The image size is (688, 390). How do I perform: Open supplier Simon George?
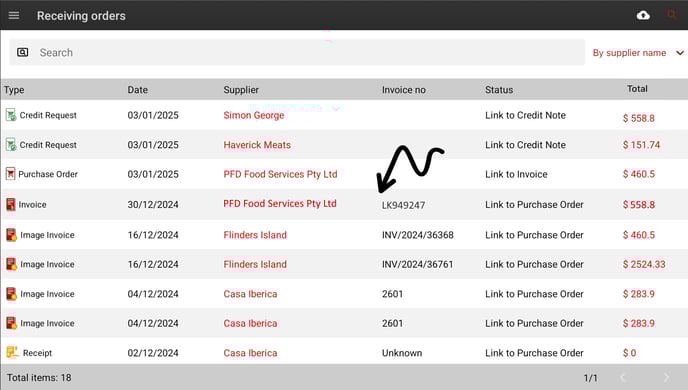tap(254, 115)
